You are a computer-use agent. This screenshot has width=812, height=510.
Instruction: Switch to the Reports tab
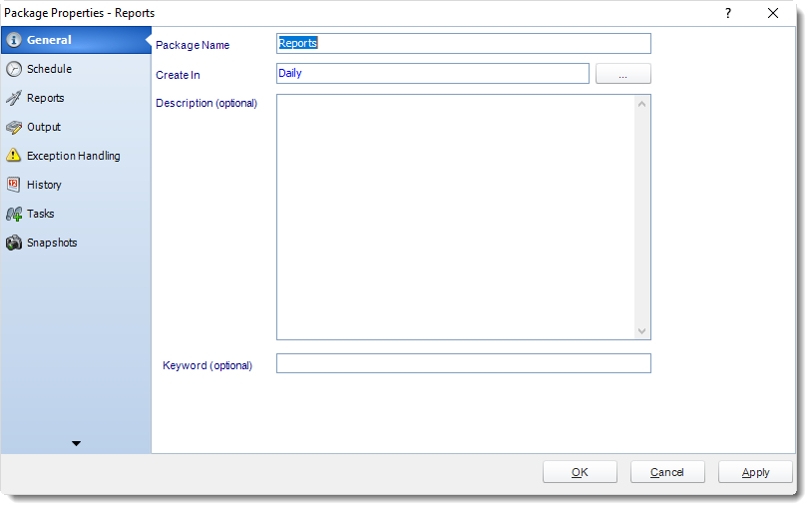pos(76,98)
